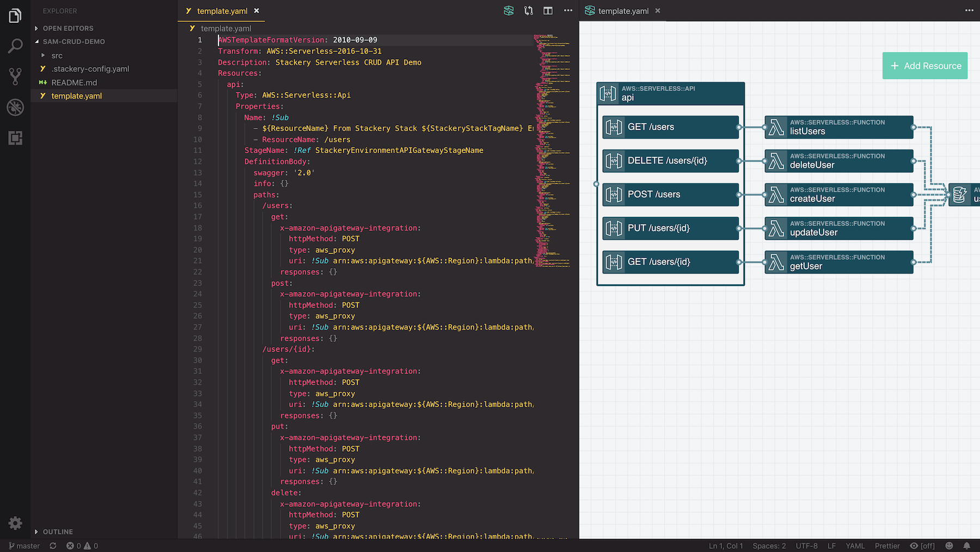Click line number 29 in the gutter
The width and height of the screenshot is (980, 552).
point(198,349)
